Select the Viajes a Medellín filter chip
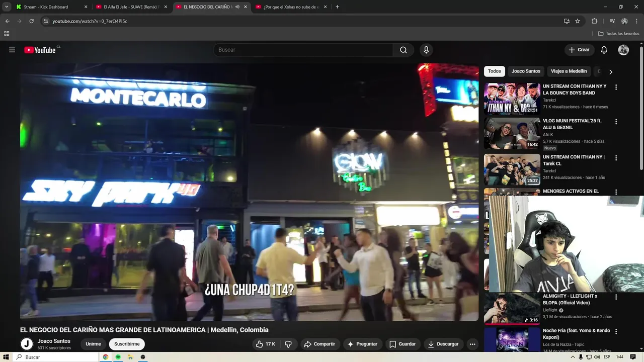This screenshot has width=644, height=362. pyautogui.click(x=569, y=71)
